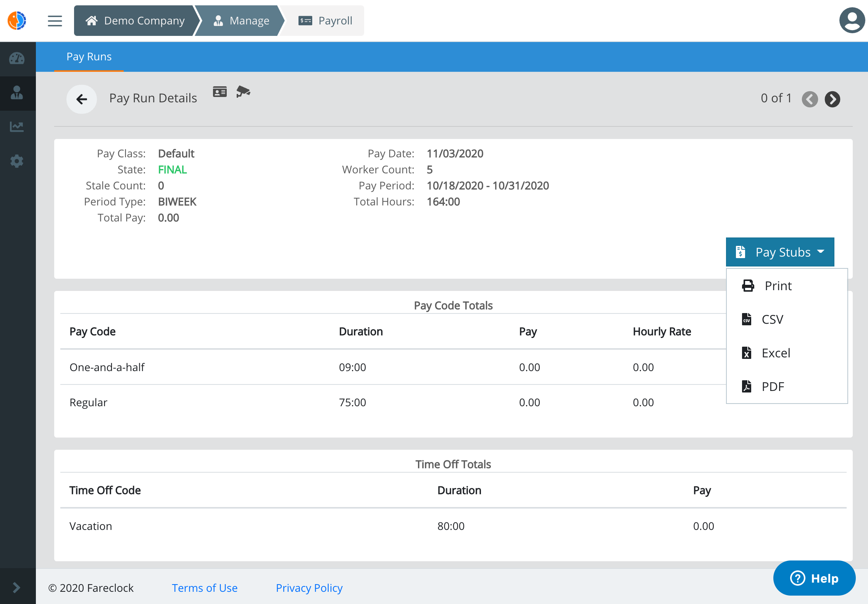Click the pay date 11/03/2020
The image size is (868, 604).
455,153
